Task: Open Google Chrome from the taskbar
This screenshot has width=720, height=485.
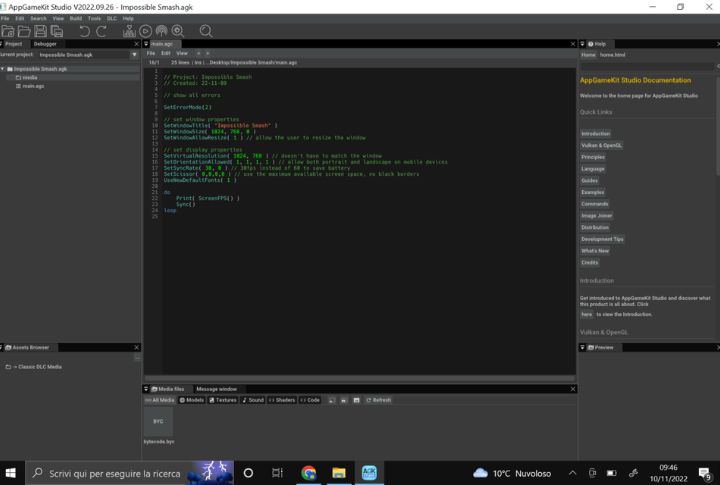Action: click(x=309, y=473)
